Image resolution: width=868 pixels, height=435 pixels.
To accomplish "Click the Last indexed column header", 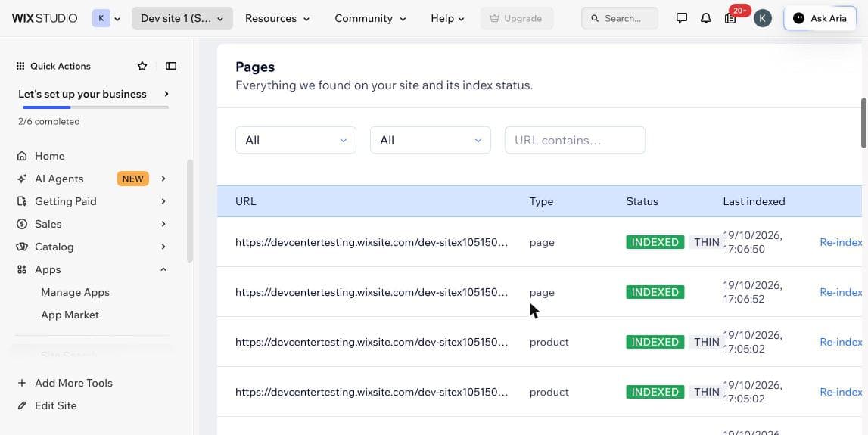I will [x=754, y=201].
